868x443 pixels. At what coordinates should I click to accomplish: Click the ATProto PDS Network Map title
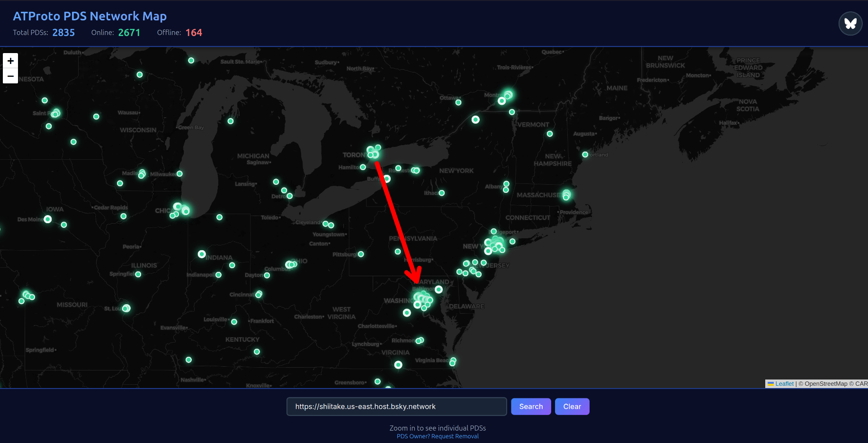point(89,16)
